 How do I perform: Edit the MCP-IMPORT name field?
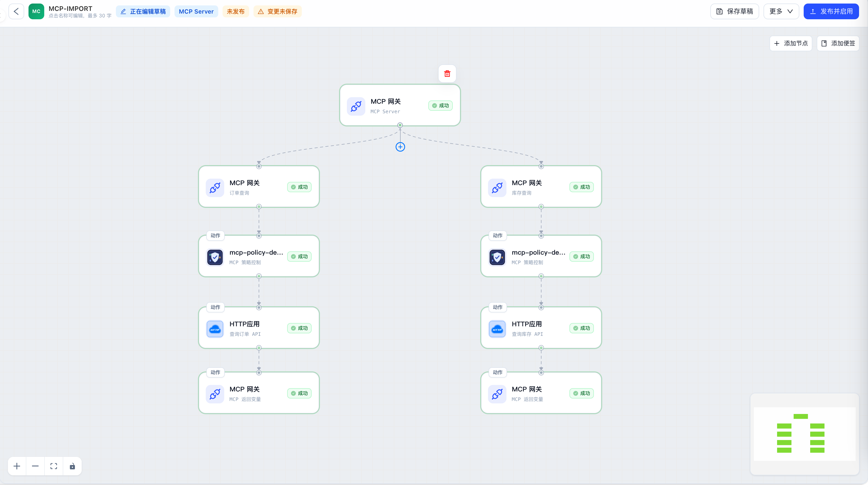coord(70,8)
